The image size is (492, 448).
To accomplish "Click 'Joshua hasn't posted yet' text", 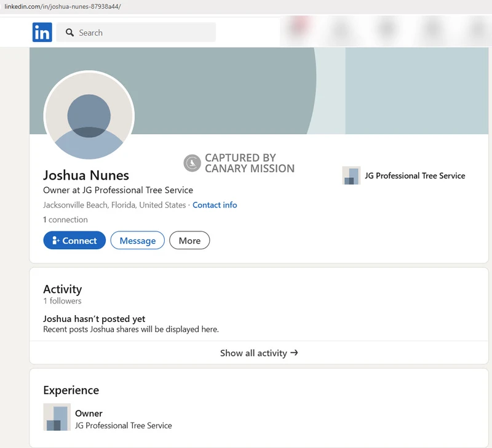I will click(x=94, y=319).
